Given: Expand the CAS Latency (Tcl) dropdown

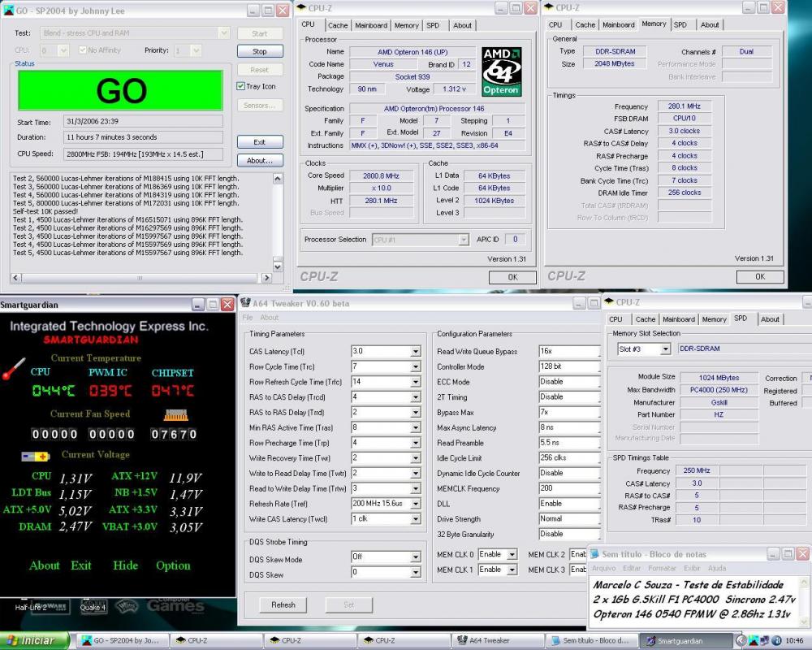Looking at the screenshot, I should click(416, 352).
